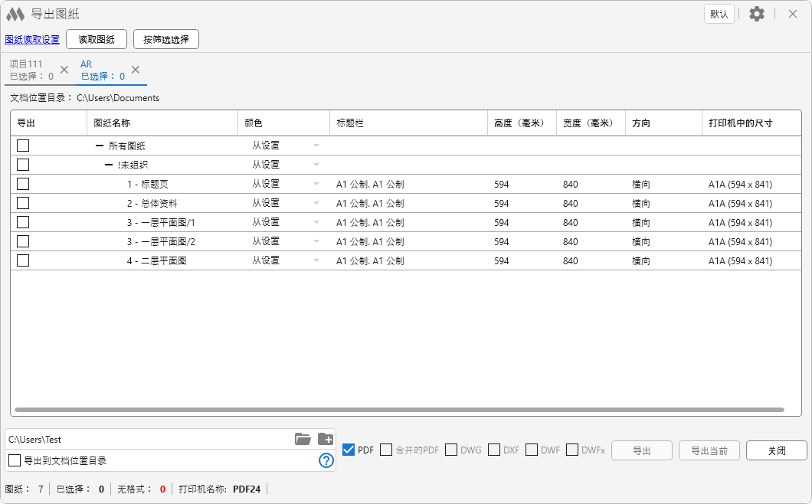This screenshot has width=812, height=504.
Task: Check export box for 1 - 标题页
Action: click(23, 184)
